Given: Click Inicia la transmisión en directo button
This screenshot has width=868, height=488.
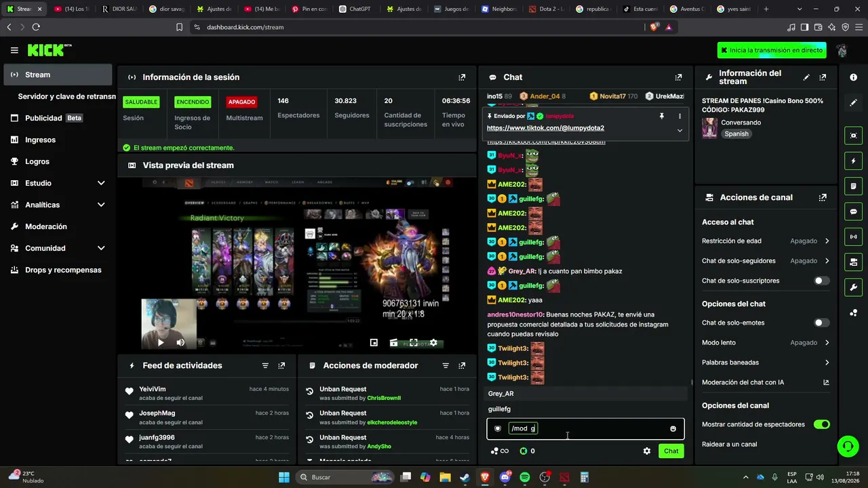Looking at the screenshot, I should click(x=772, y=50).
